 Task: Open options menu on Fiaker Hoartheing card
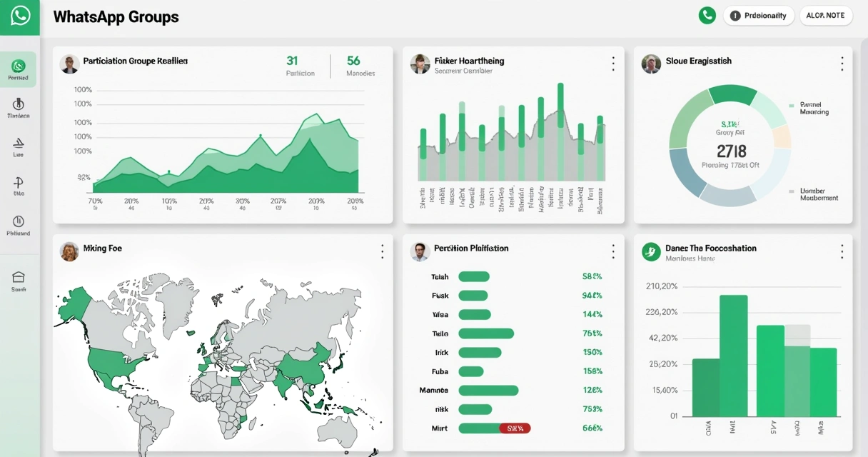pyautogui.click(x=612, y=64)
